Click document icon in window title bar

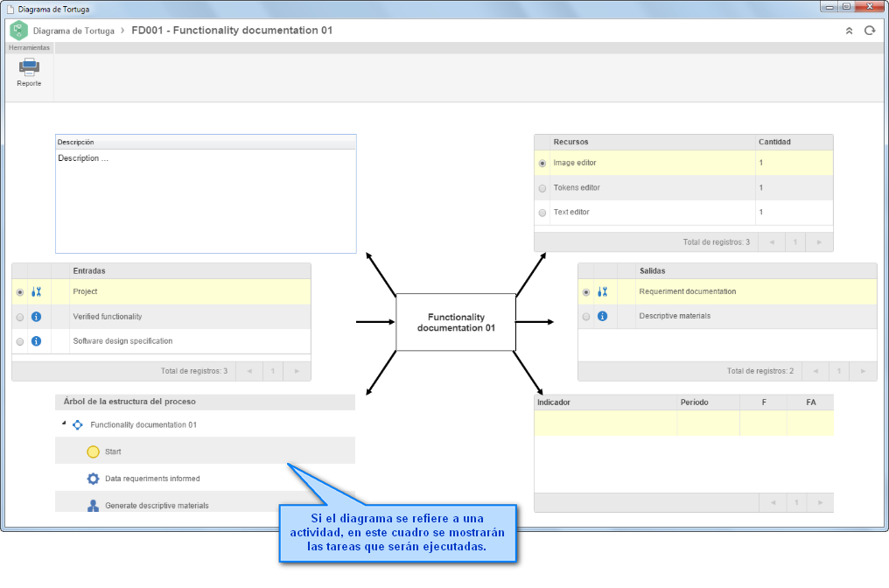(10, 9)
